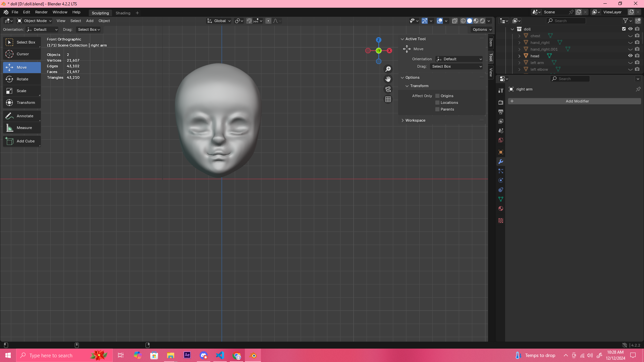Expand the Workspace panel
The width and height of the screenshot is (644, 362).
[415, 120]
